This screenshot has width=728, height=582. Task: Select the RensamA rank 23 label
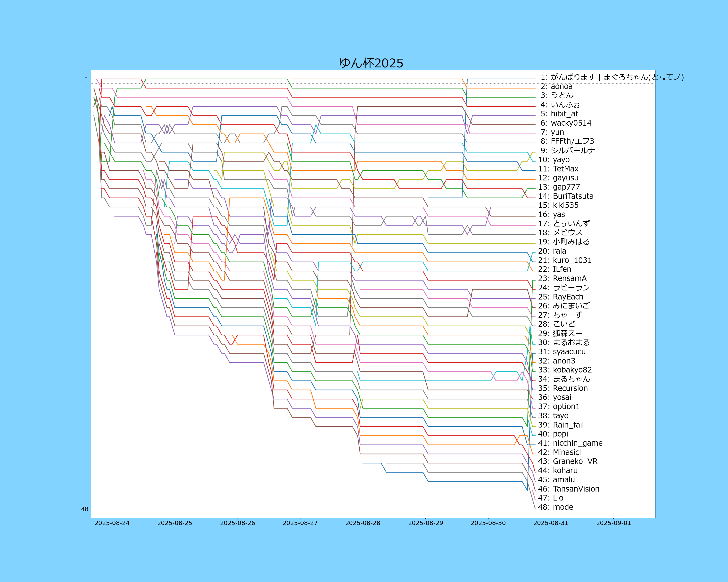tap(562, 278)
